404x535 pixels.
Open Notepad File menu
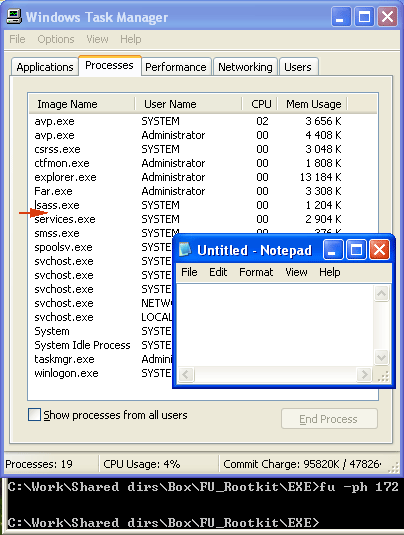click(x=189, y=272)
